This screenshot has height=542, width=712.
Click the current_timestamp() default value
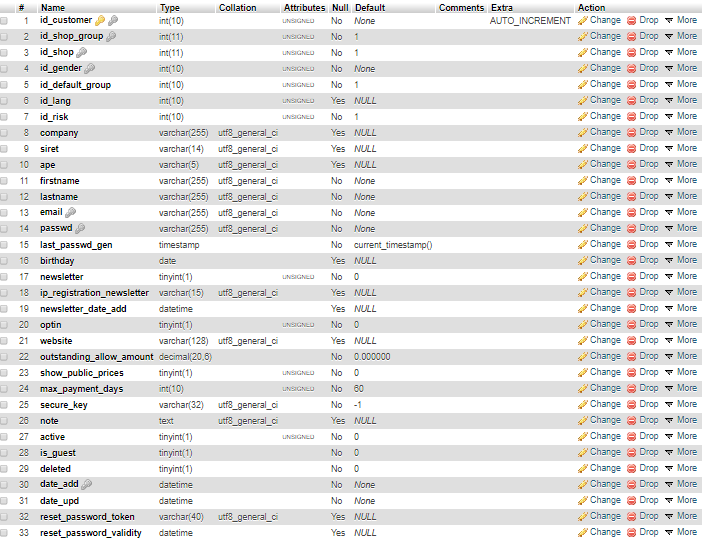click(393, 245)
